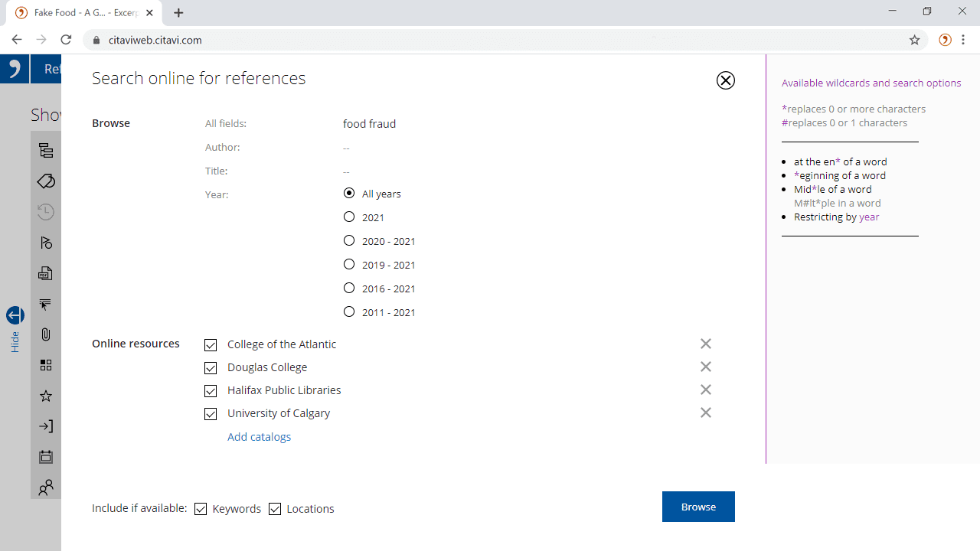Toggle the Keywords include checkbox

tap(201, 509)
